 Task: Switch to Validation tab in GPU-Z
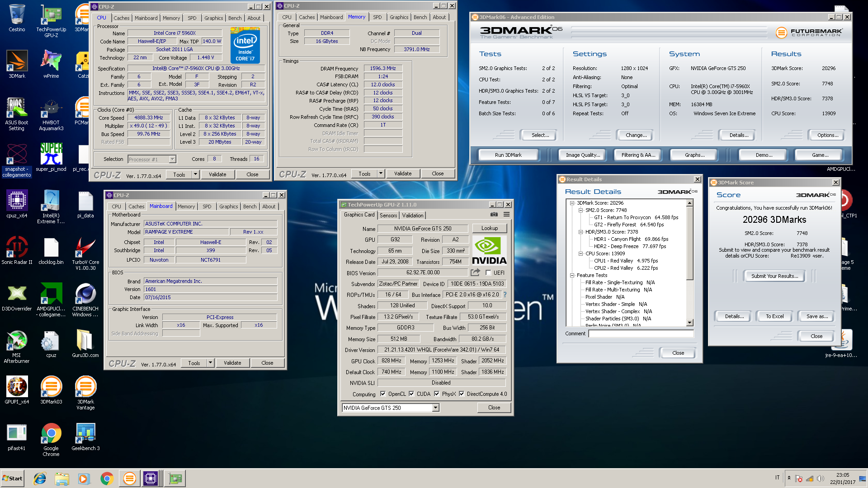click(x=413, y=216)
